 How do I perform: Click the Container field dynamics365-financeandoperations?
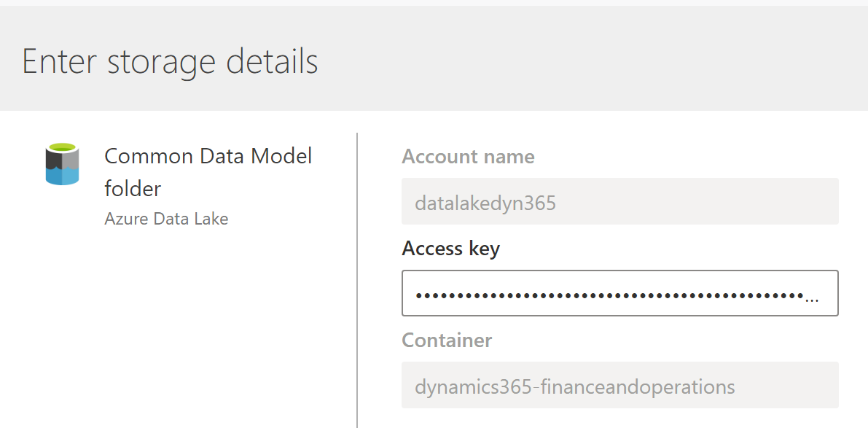pos(620,385)
